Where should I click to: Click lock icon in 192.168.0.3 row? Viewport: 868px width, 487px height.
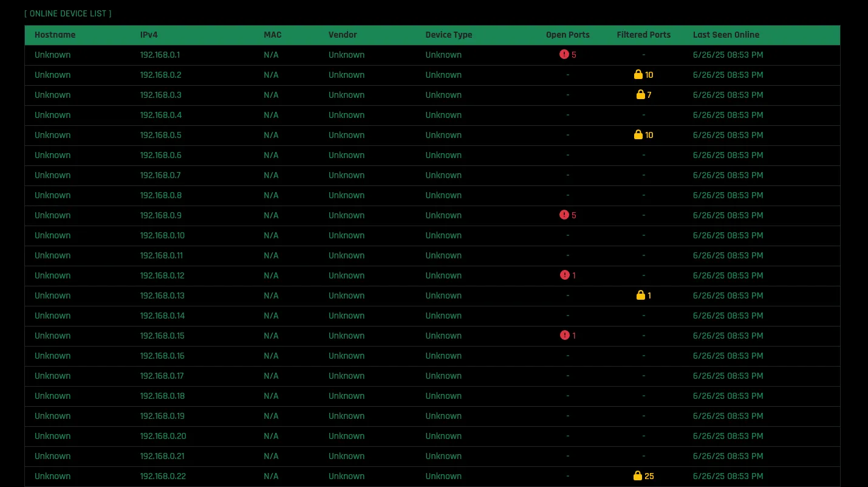pos(640,95)
